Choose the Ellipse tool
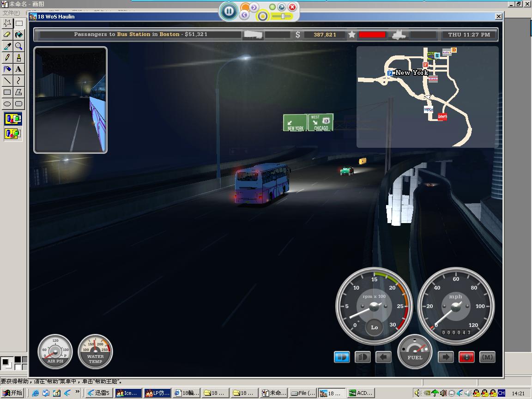The height and width of the screenshot is (399, 532). point(7,103)
